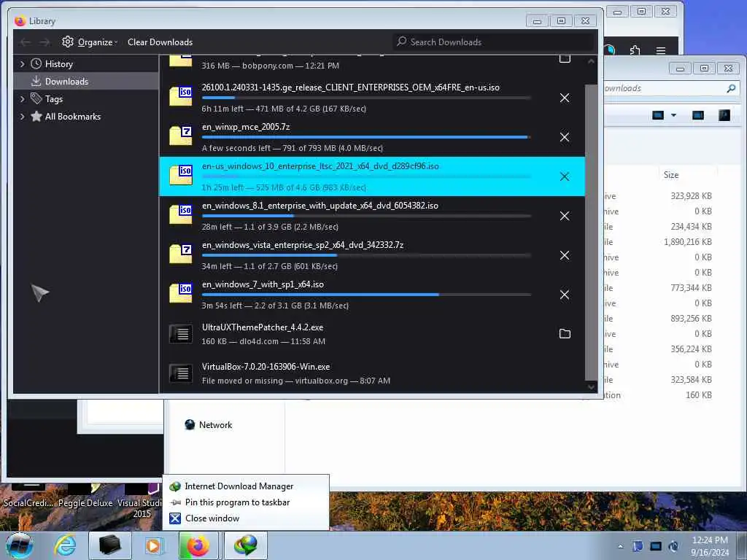Click the power tray icon
747x560 pixels.
[673, 547]
